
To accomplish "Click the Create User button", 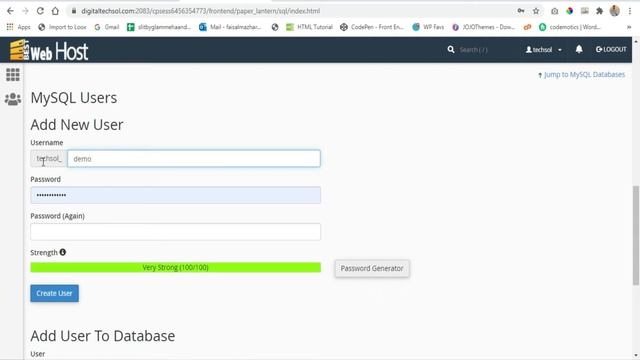I will 54,293.
